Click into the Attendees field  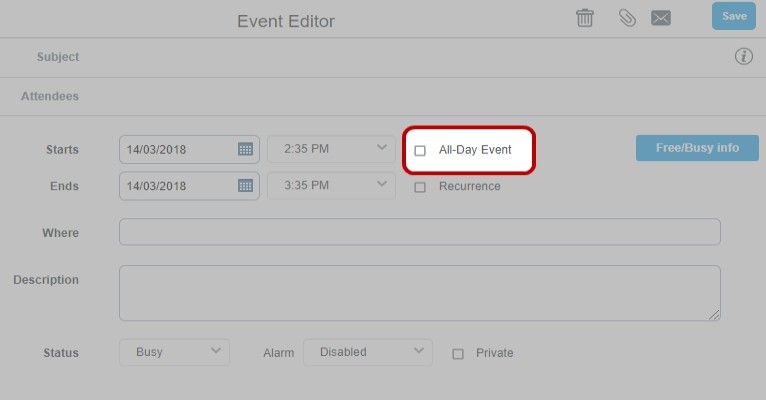[x=420, y=96]
